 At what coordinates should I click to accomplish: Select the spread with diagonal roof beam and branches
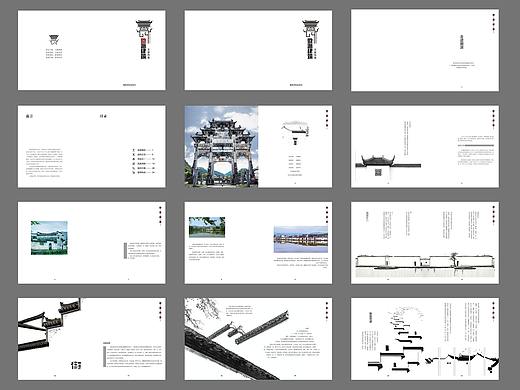(x=258, y=339)
